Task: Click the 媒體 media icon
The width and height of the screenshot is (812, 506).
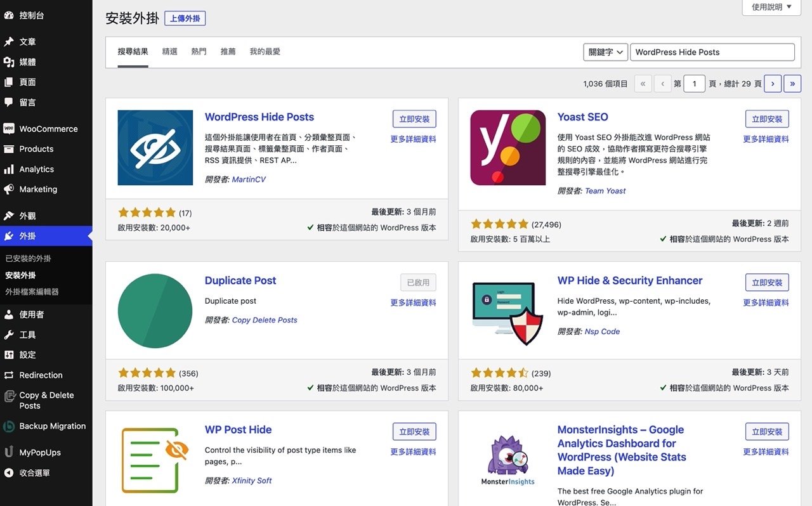Action: point(9,62)
